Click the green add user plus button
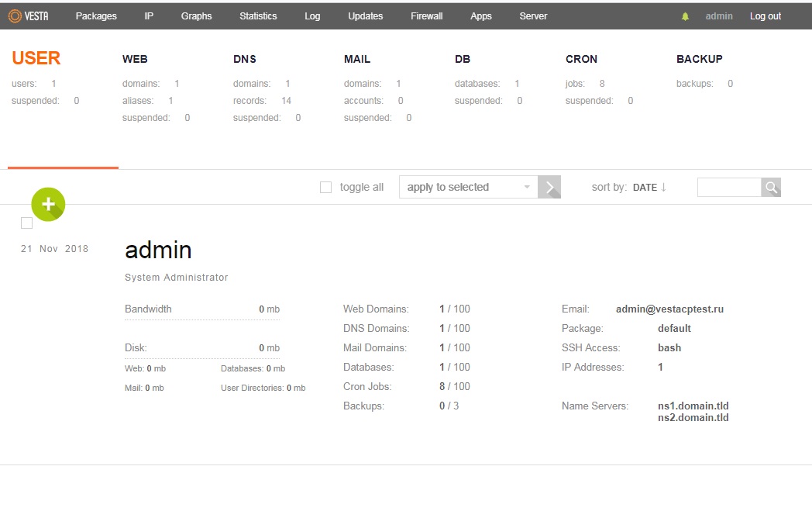Screen dimensions: 812x518 (x=48, y=205)
